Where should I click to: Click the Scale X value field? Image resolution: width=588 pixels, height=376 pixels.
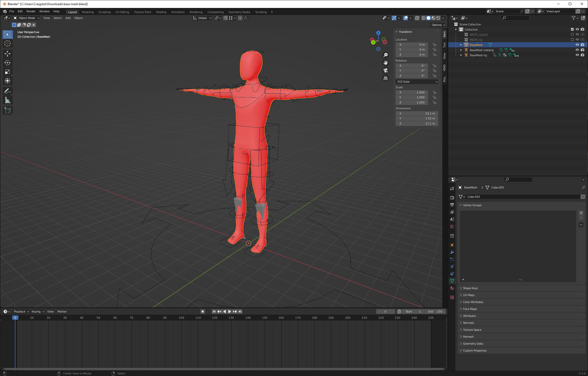click(412, 92)
